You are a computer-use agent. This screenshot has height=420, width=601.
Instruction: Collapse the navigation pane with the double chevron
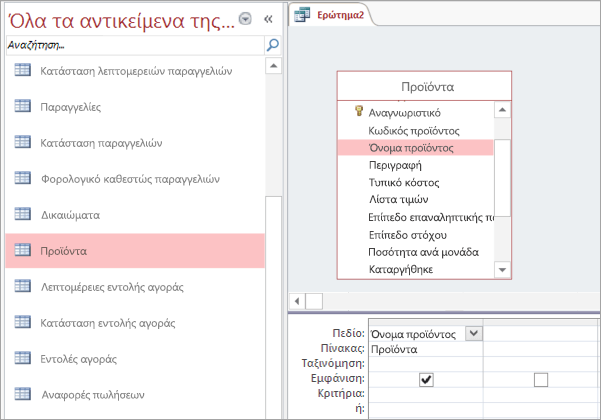268,19
